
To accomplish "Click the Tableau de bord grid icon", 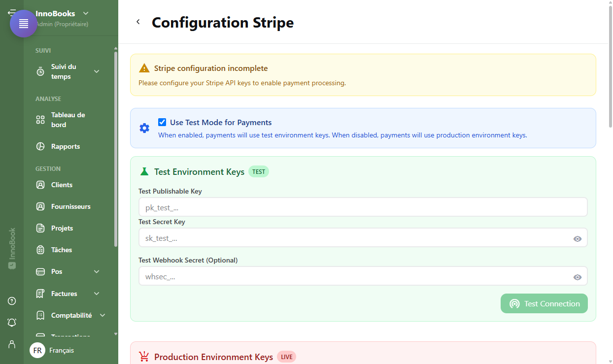I will point(40,120).
